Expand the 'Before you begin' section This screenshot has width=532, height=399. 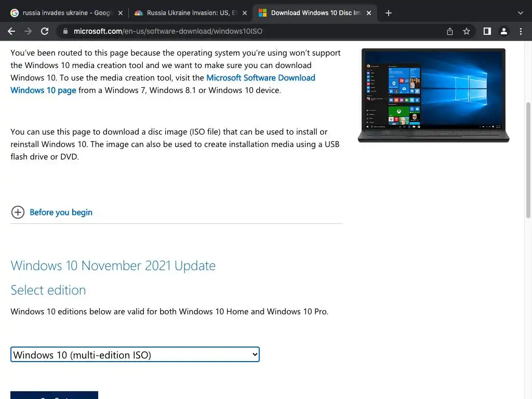pyautogui.click(x=61, y=212)
